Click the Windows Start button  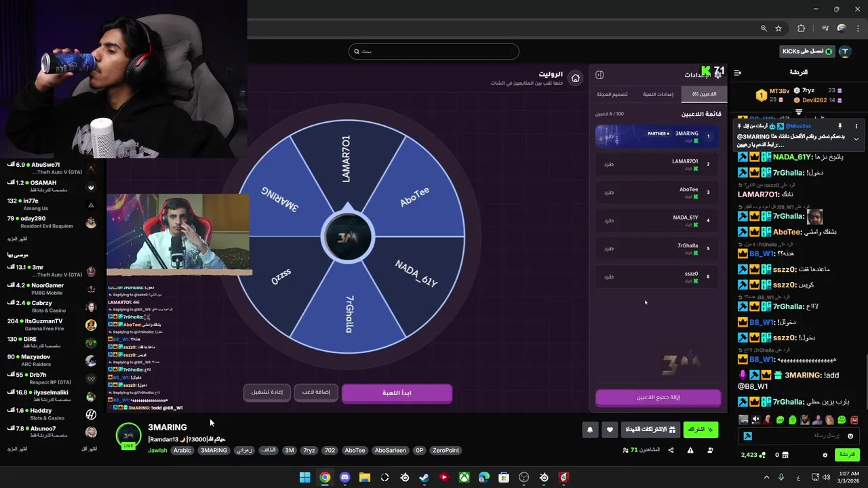[x=304, y=477]
